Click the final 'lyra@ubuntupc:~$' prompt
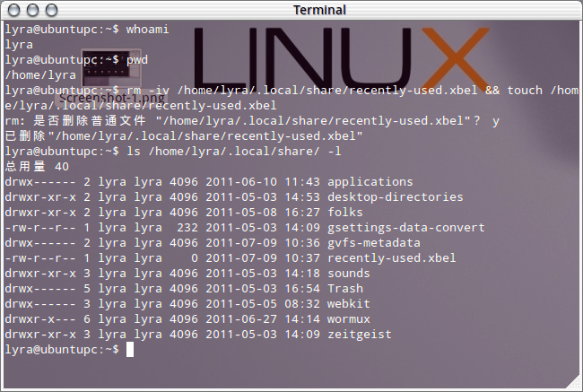The width and height of the screenshot is (583, 392). (62, 350)
